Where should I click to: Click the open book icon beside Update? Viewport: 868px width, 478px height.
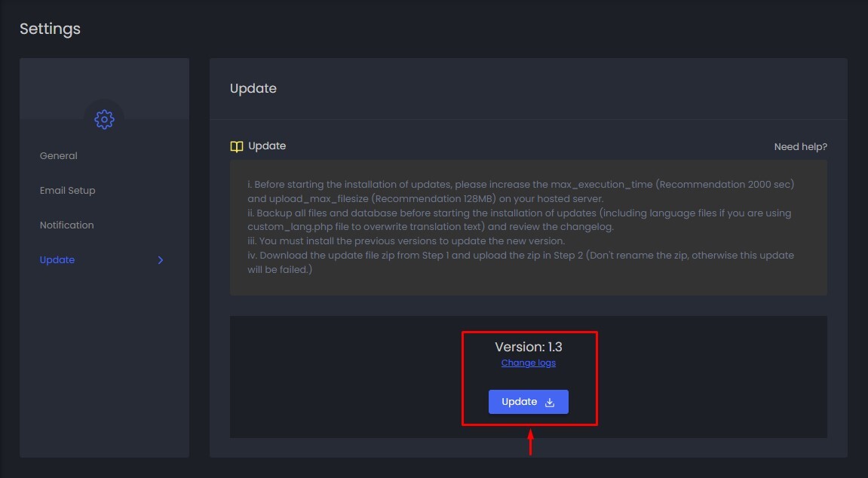[237, 146]
